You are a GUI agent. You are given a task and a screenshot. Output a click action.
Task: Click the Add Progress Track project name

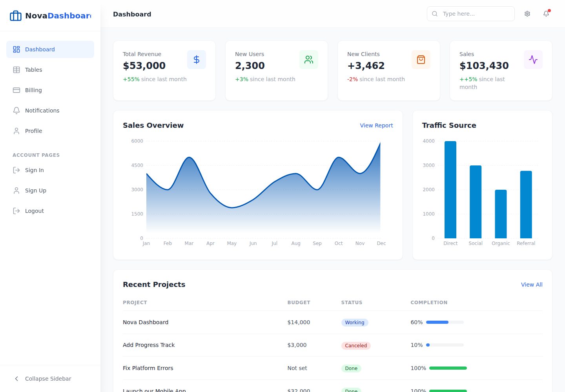[x=149, y=345]
